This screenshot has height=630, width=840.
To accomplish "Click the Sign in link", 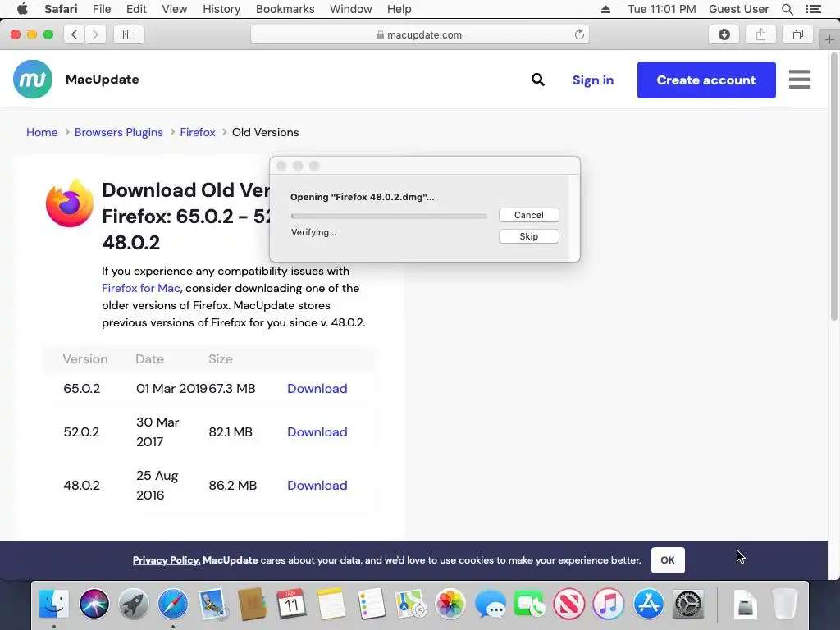I will coord(592,80).
